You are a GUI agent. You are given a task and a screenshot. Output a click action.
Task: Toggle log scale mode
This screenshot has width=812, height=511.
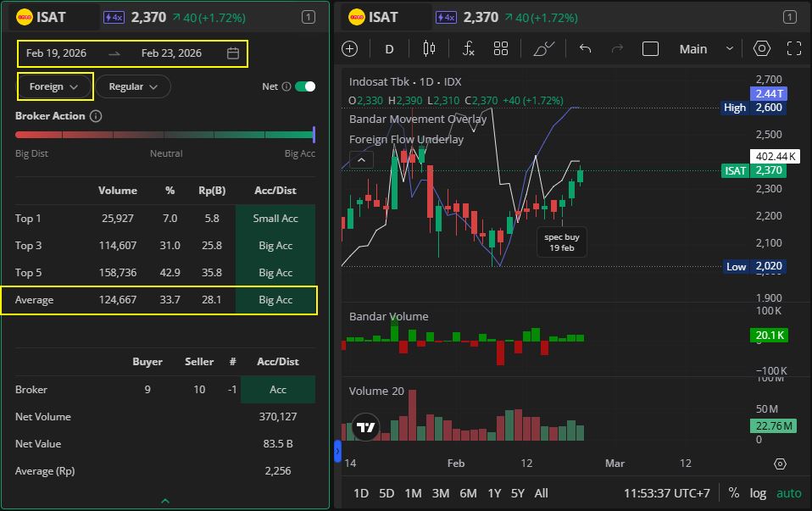coord(758,493)
